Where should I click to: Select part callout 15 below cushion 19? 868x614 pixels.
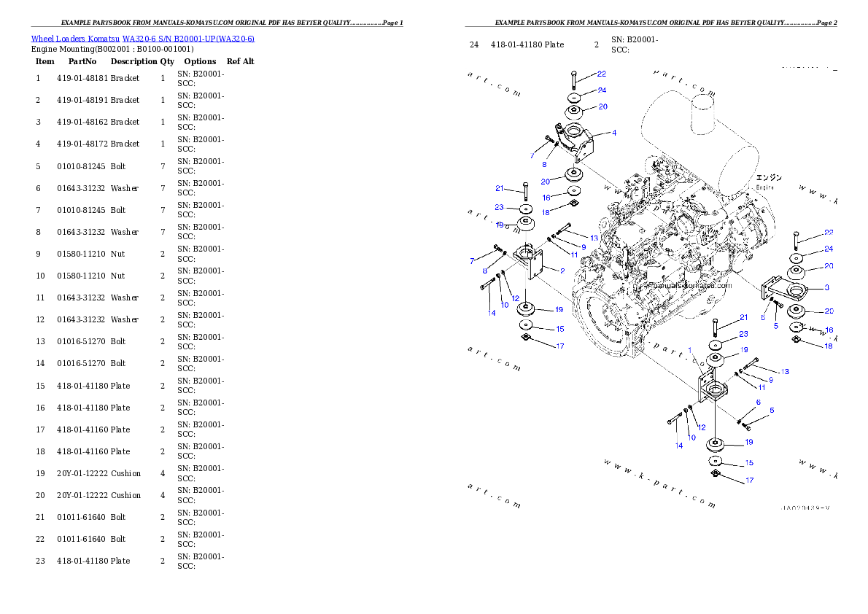tap(559, 329)
